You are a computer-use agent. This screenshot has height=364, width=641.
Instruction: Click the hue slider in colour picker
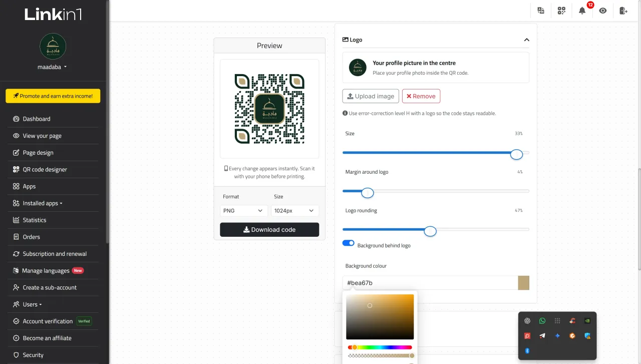380,347
